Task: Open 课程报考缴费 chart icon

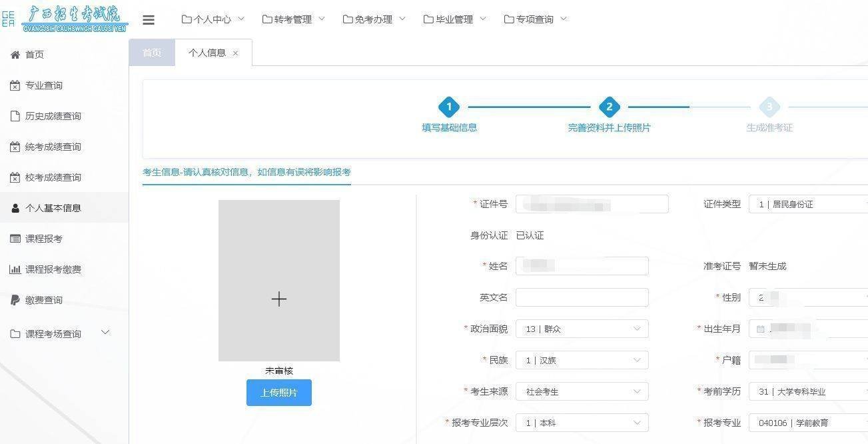Action: (15, 269)
